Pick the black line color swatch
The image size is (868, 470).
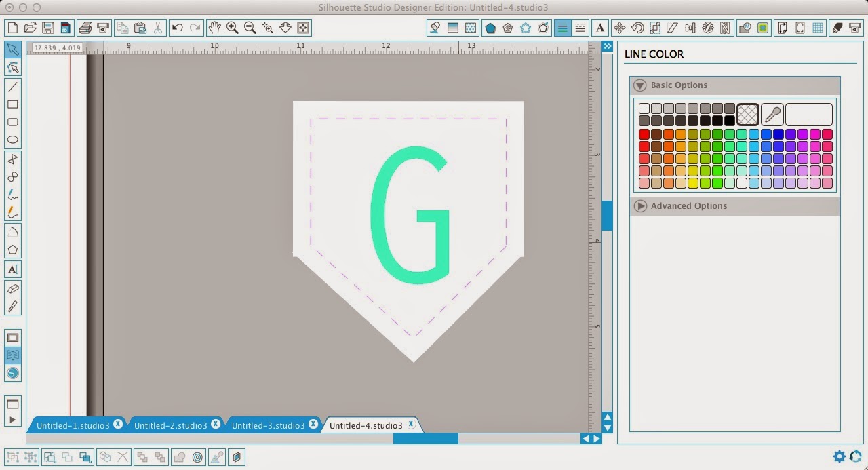pyautogui.click(x=730, y=121)
